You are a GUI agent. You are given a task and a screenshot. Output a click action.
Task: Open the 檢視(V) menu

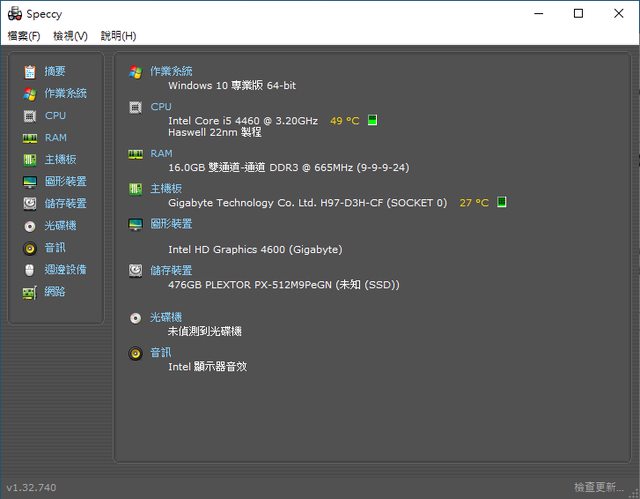pyautogui.click(x=70, y=36)
